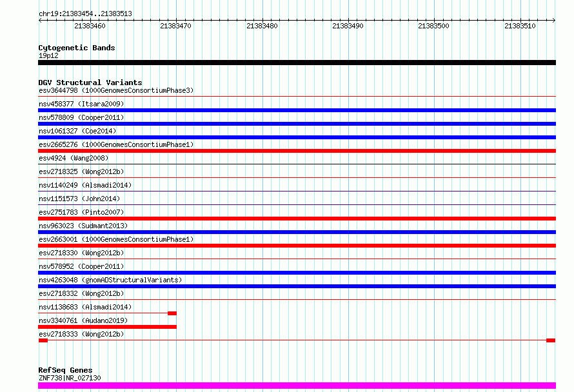This screenshot has height=392, width=574.
Task: Select the nsv963023 (Sudmant2013) blue bar
Action: 297,232
